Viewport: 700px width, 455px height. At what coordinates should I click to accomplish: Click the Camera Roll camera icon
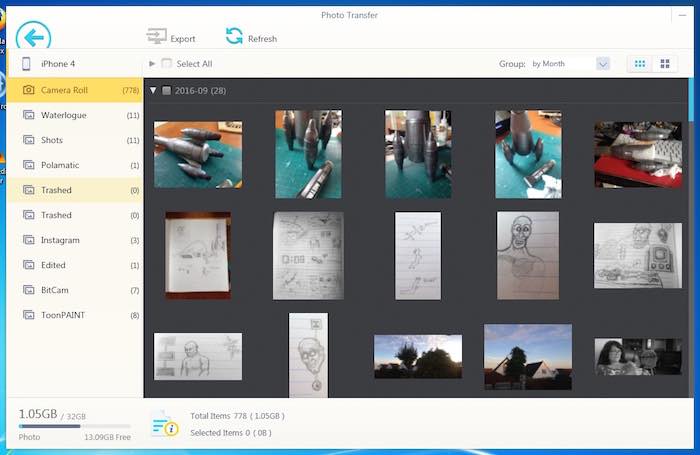coord(29,90)
